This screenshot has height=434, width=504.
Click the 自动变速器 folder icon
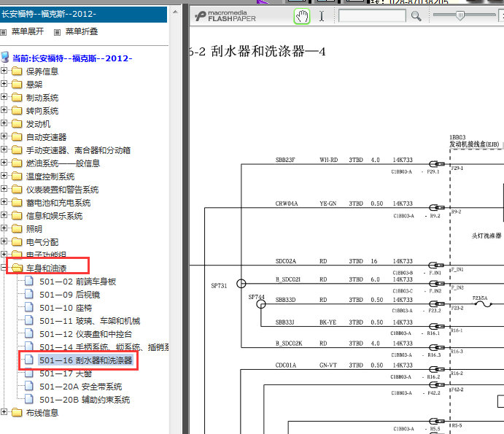(x=17, y=137)
